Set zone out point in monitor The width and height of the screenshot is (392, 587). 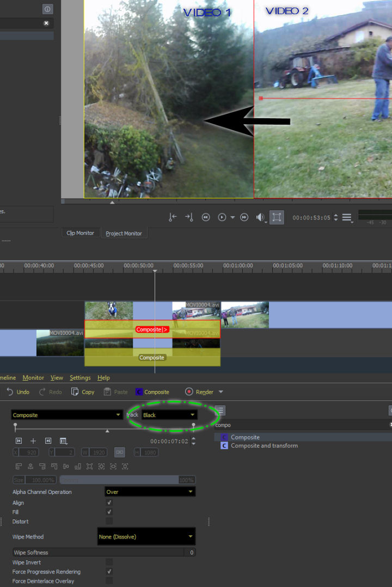[189, 217]
